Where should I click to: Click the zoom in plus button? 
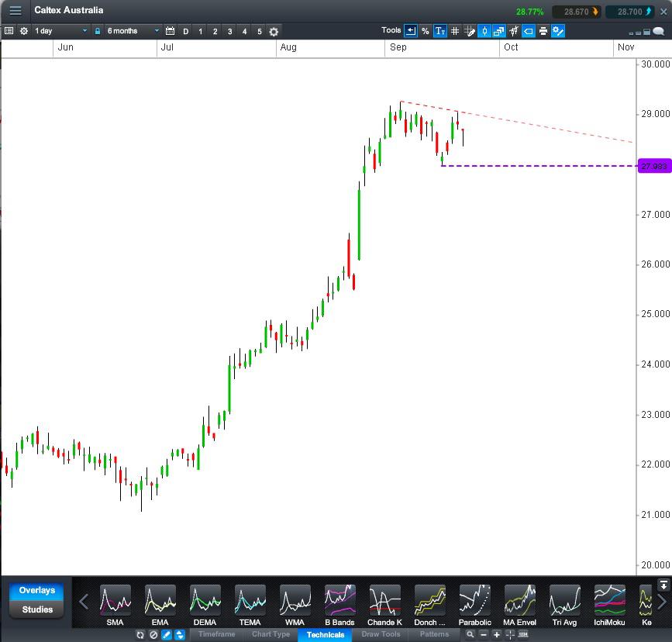[497, 634]
